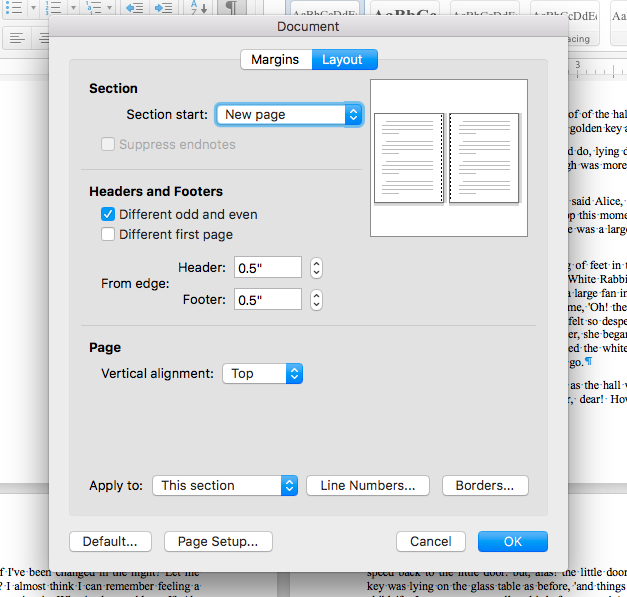This screenshot has width=627, height=597.
Task: Open the Apply to dropdown
Action: (x=225, y=485)
